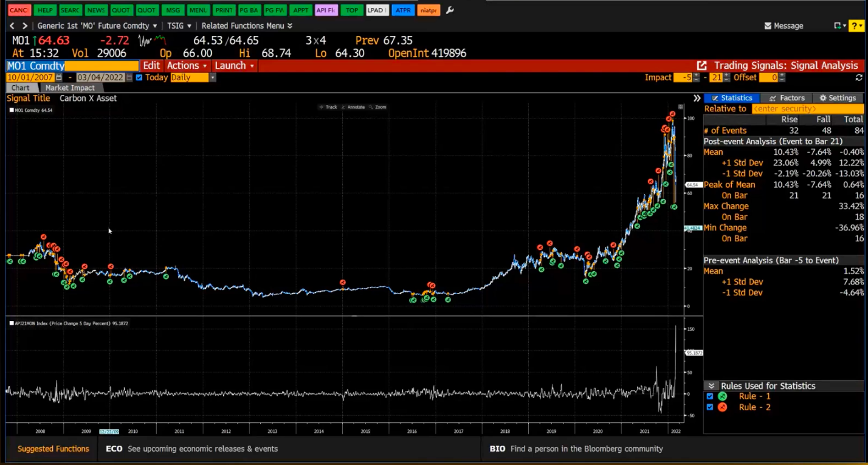This screenshot has width=868, height=465.
Task: Open the end date calendar icon
Action: [x=129, y=77]
